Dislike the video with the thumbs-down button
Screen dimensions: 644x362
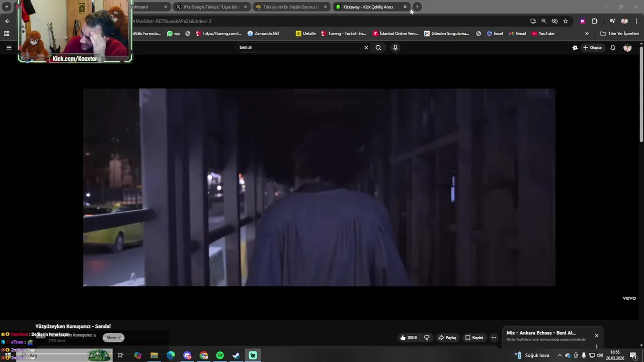pyautogui.click(x=427, y=337)
